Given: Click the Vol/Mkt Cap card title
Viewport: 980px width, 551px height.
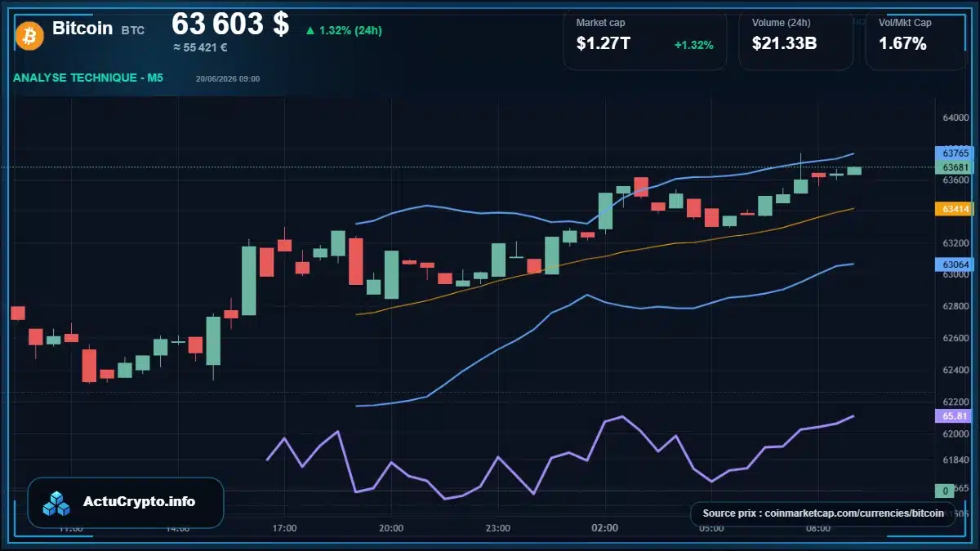Looking at the screenshot, I should [905, 23].
